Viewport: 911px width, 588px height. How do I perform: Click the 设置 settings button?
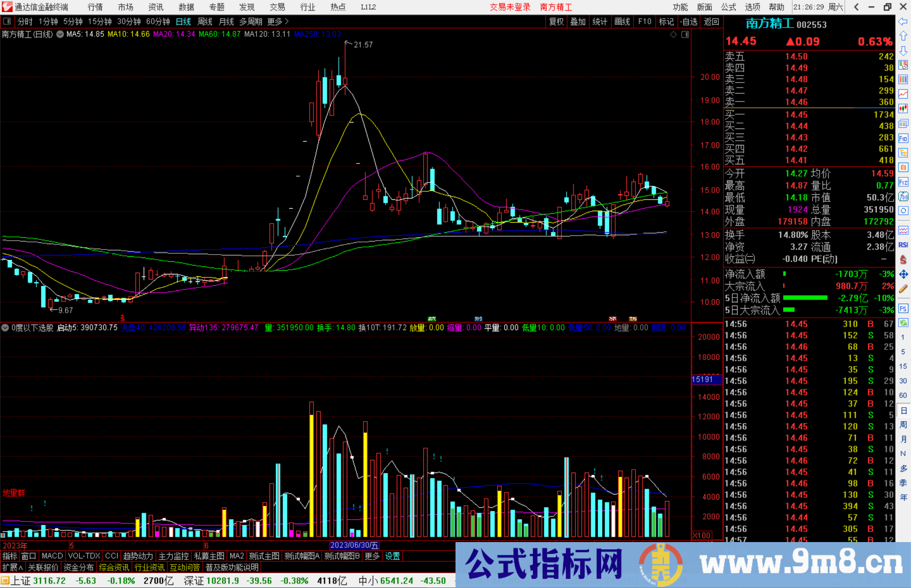392,556
